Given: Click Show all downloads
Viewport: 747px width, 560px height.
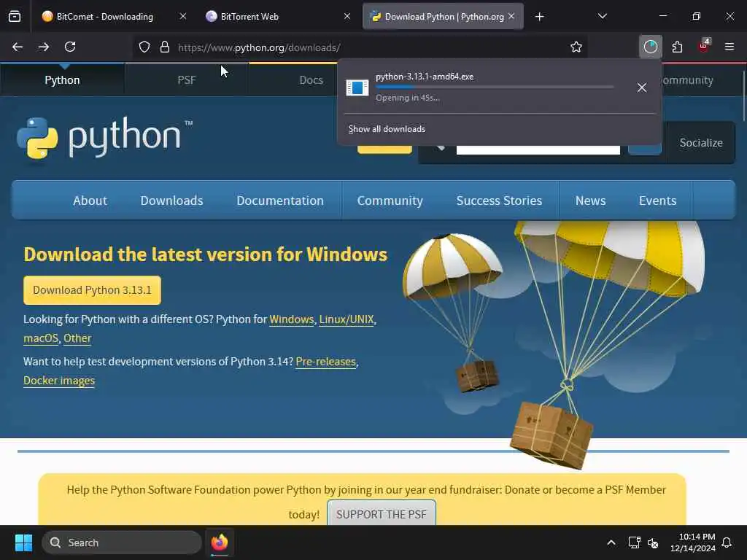Looking at the screenshot, I should [x=387, y=129].
